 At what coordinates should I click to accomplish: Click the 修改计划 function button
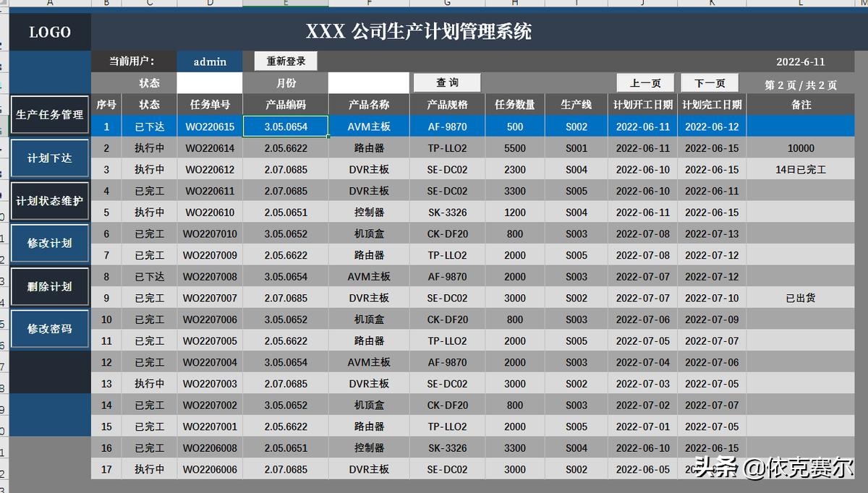point(49,244)
